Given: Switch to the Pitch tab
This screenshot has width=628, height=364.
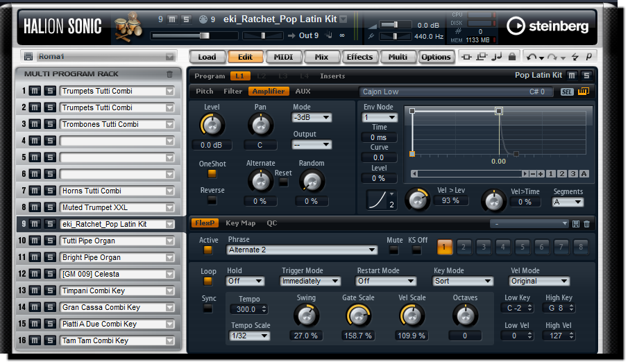Looking at the screenshot, I should pyautogui.click(x=204, y=92).
